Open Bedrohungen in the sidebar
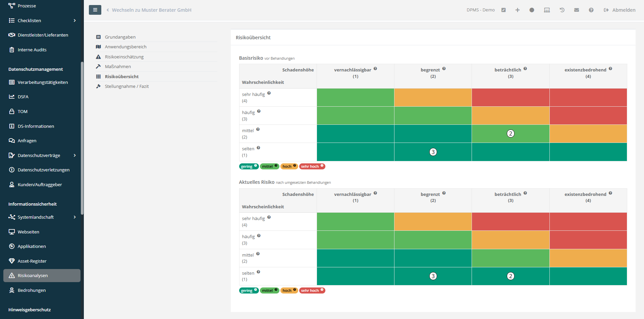This screenshot has width=644, height=319. click(x=32, y=290)
